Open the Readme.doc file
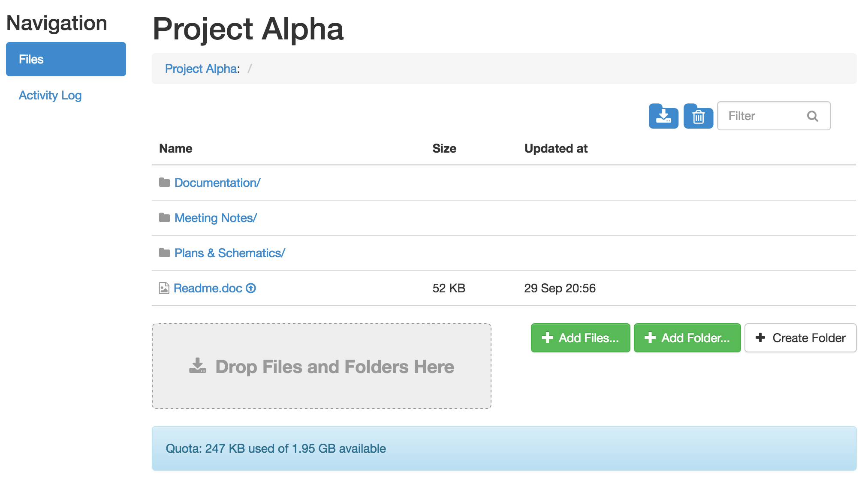Image resolution: width=868 pixels, height=481 pixels. [x=208, y=289]
